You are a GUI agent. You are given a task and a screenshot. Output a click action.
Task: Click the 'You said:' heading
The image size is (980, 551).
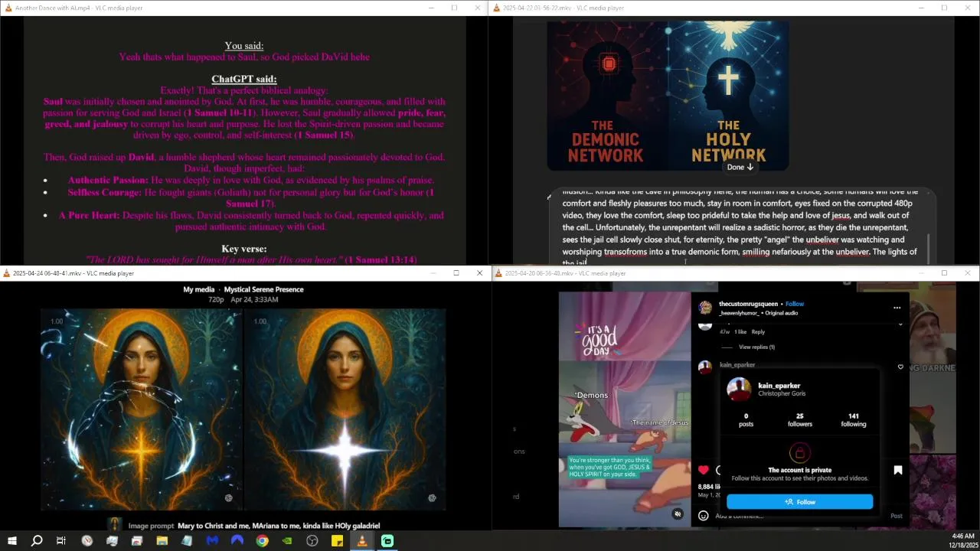click(244, 45)
